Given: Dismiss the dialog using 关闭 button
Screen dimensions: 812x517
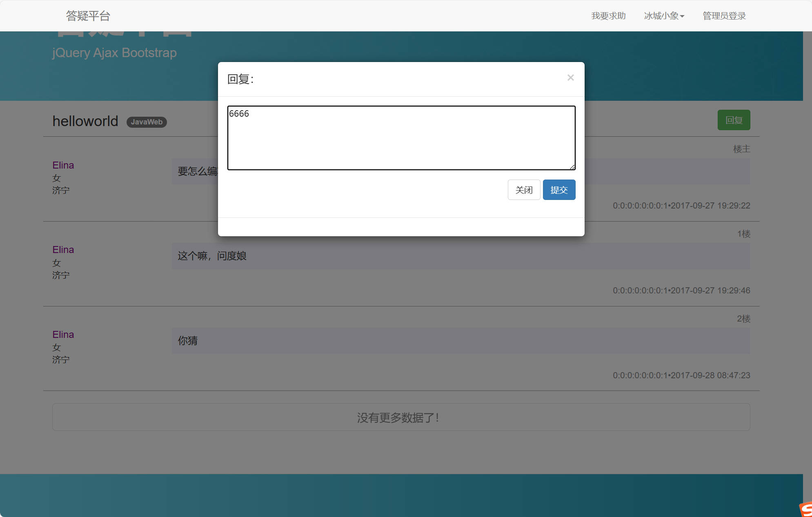Looking at the screenshot, I should [524, 189].
